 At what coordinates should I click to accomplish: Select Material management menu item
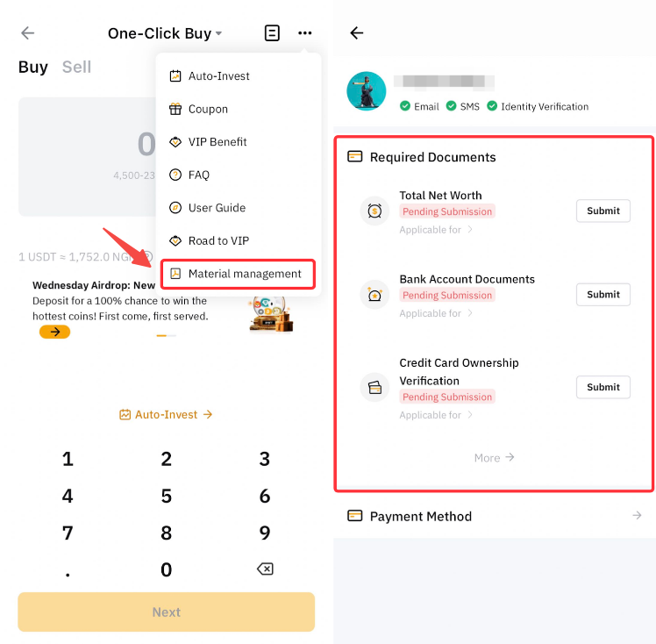pyautogui.click(x=238, y=274)
